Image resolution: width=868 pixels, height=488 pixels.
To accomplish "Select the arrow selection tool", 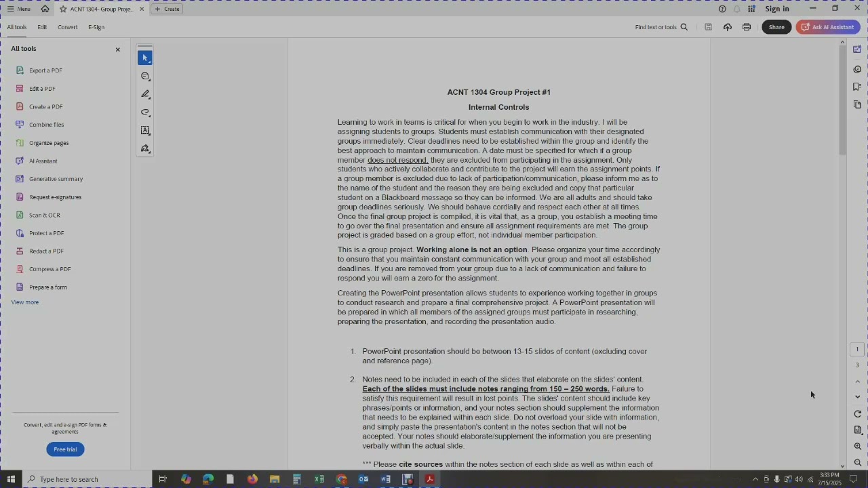I will (x=145, y=58).
